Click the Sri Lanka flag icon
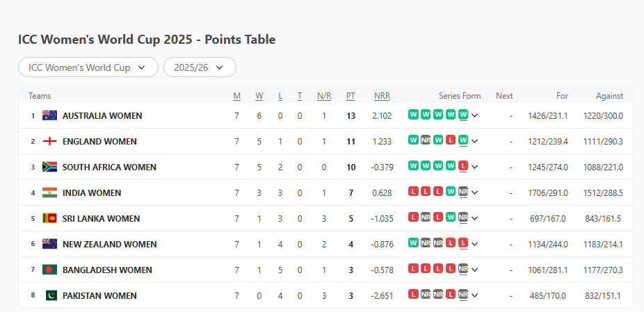The width and height of the screenshot is (644, 312). click(x=49, y=218)
